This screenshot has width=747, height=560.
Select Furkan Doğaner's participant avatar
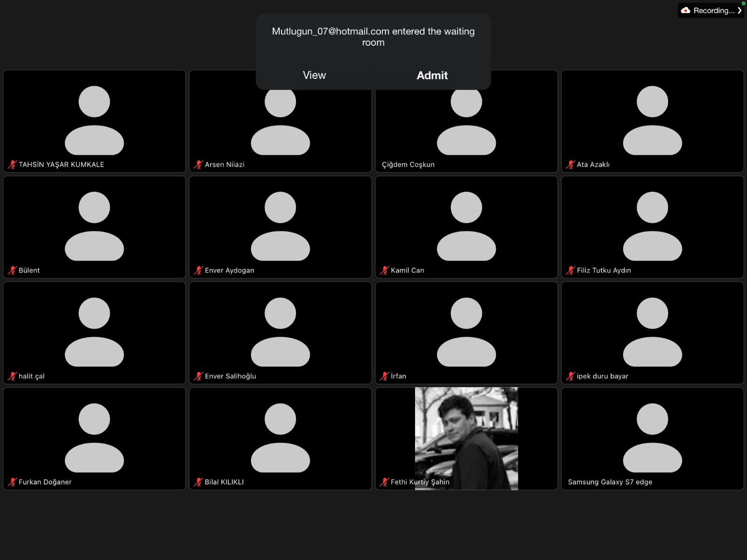click(94, 438)
